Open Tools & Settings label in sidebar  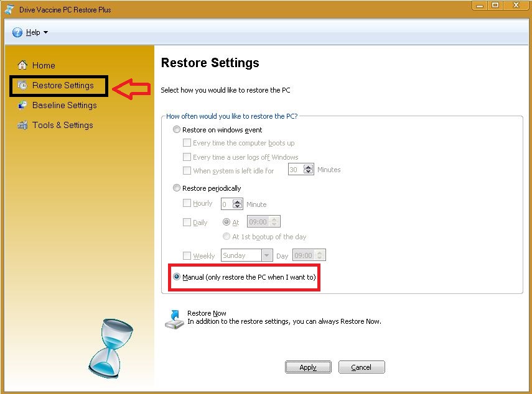point(62,125)
